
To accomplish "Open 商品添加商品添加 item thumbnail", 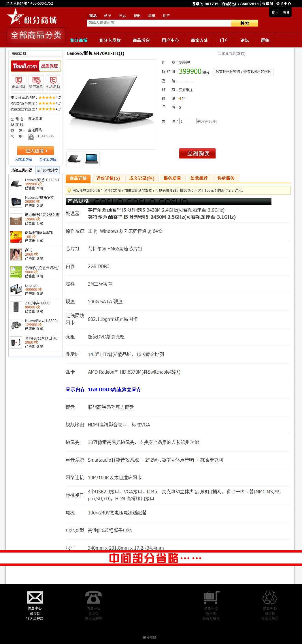I will 16,237.
